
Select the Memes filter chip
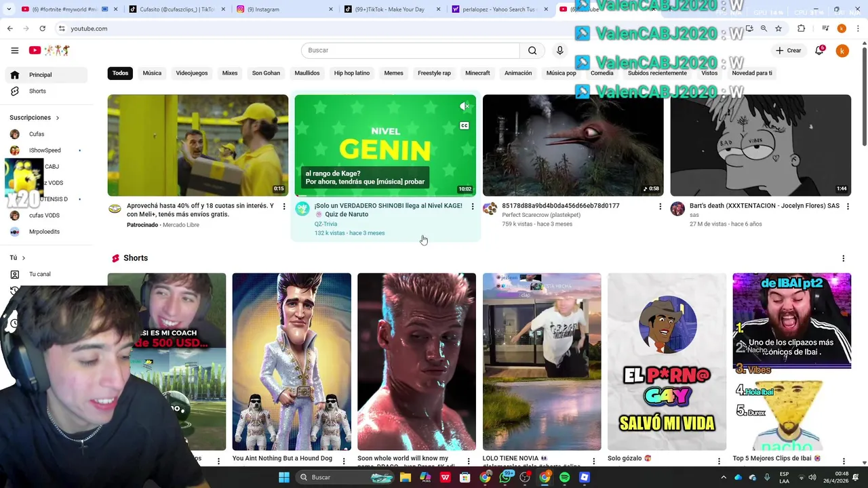pyautogui.click(x=393, y=73)
